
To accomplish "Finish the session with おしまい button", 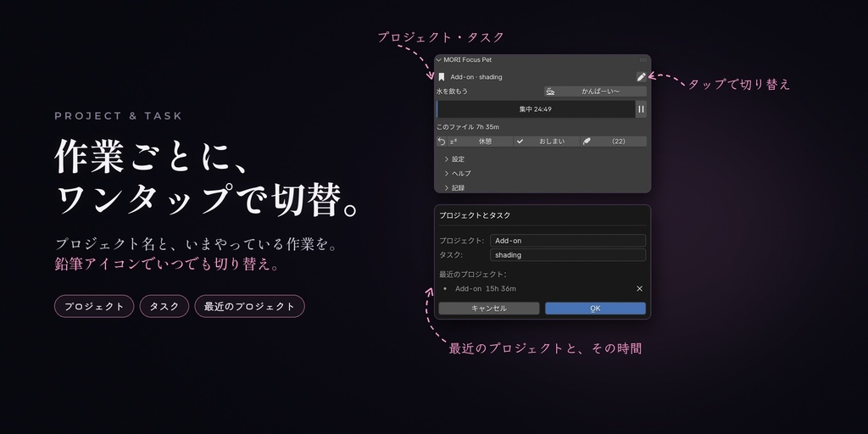I will tap(547, 142).
